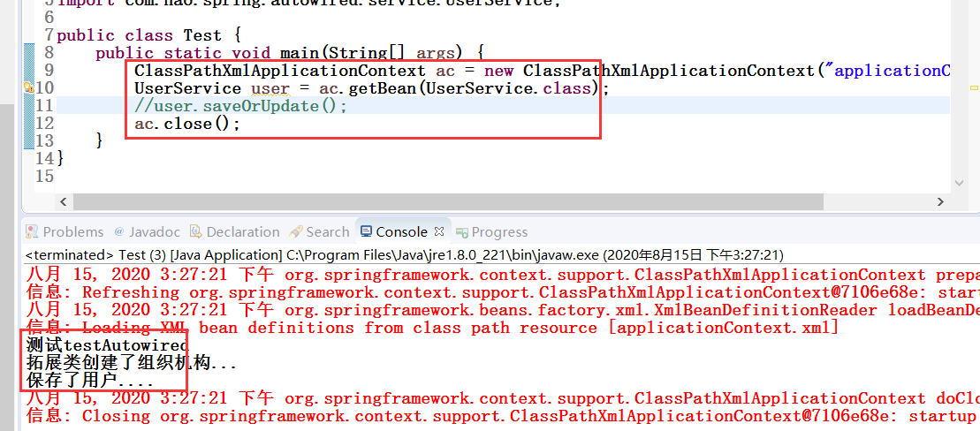This screenshot has height=431, width=980.
Task: Open the Progress tab
Action: click(492, 231)
